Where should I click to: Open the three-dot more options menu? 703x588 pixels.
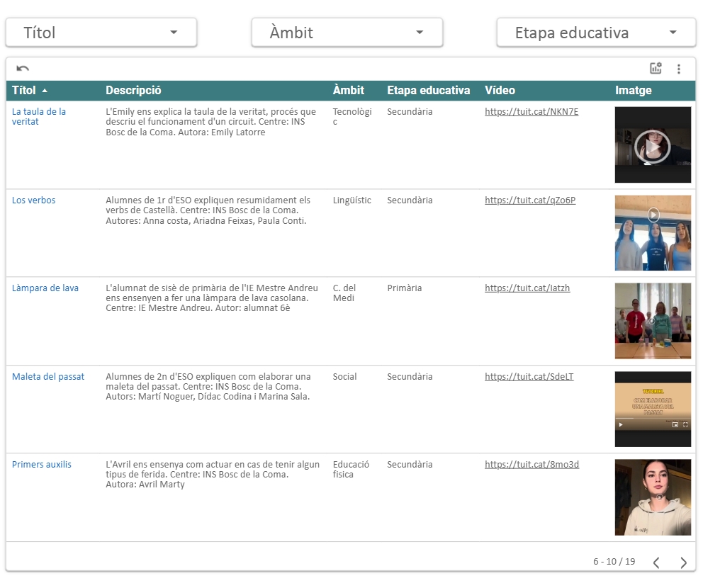(x=679, y=69)
